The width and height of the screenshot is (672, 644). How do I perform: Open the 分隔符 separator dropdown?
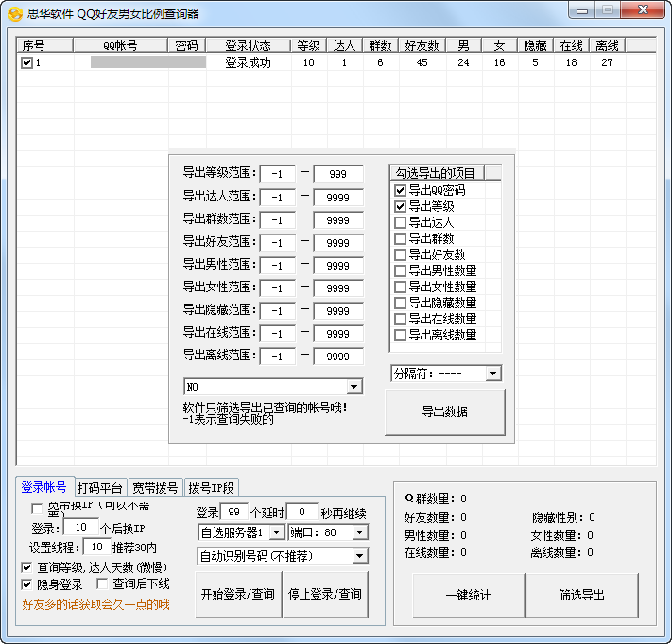[492, 374]
